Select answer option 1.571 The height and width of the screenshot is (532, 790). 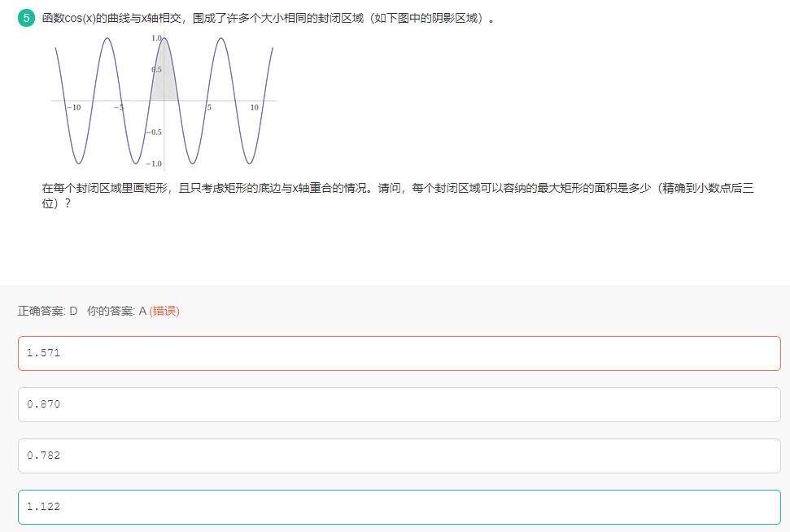click(x=399, y=353)
